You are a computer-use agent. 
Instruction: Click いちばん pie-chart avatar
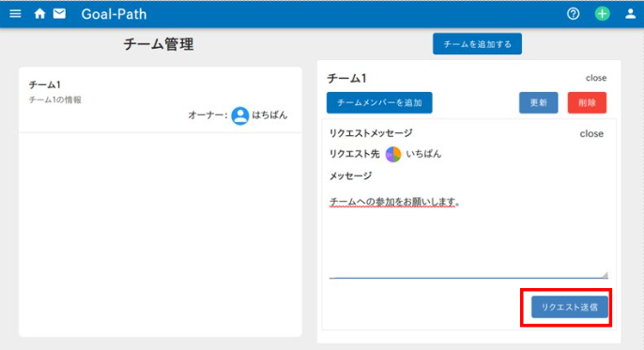(393, 154)
